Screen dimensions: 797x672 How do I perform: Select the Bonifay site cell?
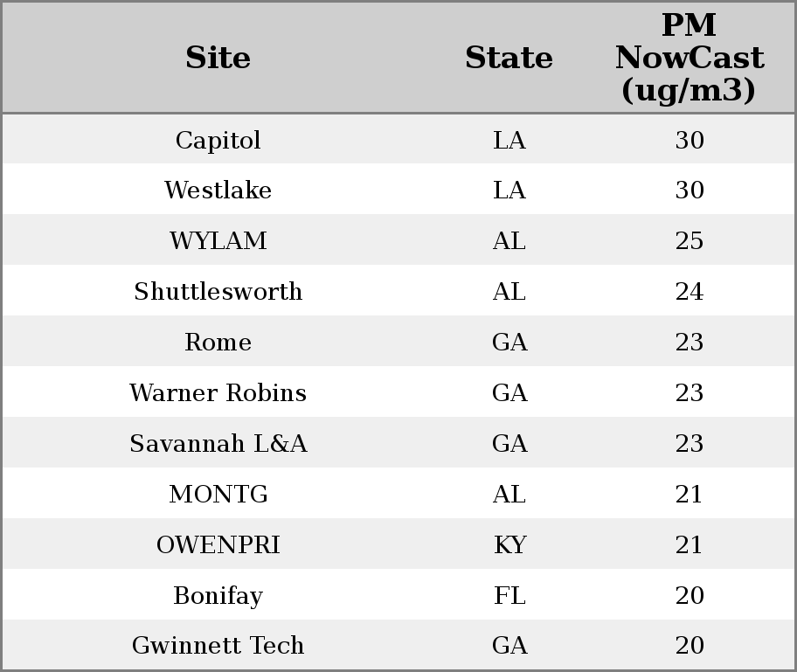point(218,595)
